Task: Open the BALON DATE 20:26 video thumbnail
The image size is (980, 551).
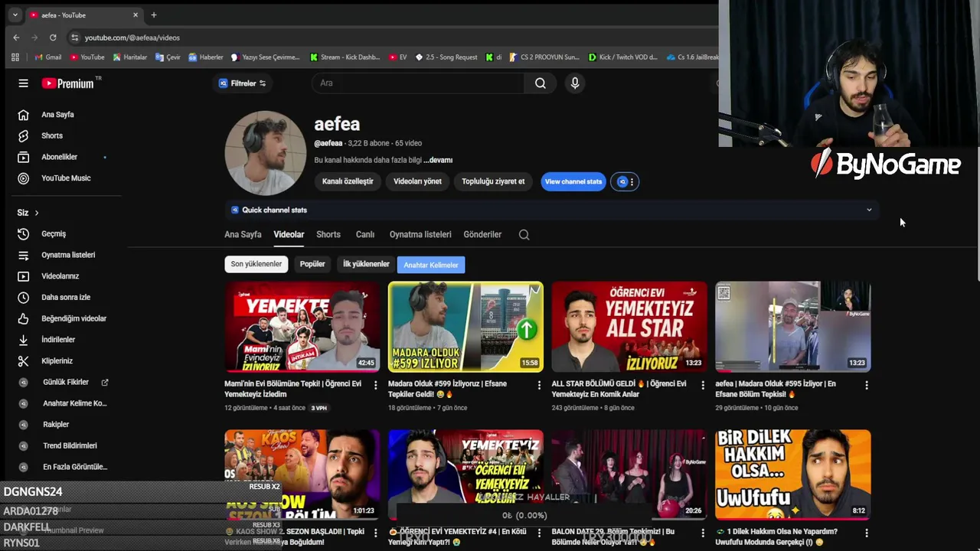Action: point(629,474)
